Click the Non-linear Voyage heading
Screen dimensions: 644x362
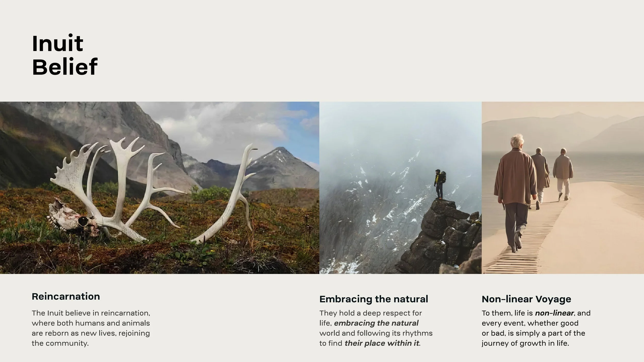pyautogui.click(x=526, y=299)
